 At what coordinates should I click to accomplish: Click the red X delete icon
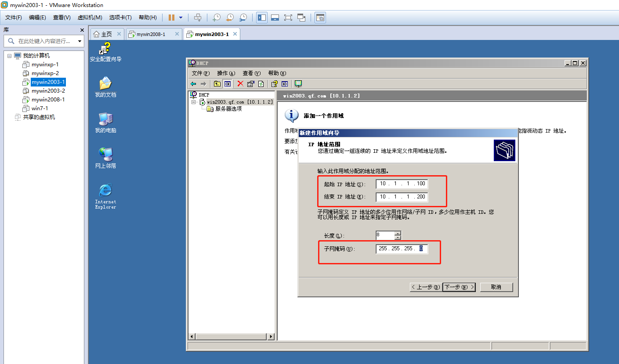click(x=240, y=84)
